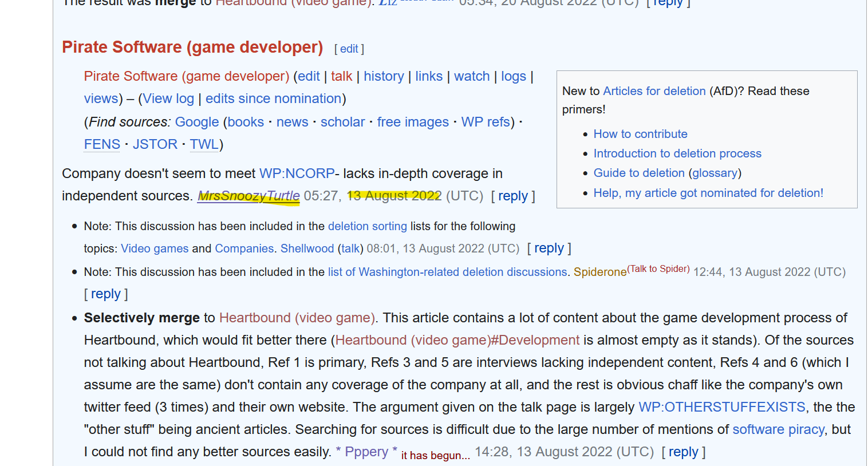
Task: Click the 'free images' source link
Action: tap(413, 122)
